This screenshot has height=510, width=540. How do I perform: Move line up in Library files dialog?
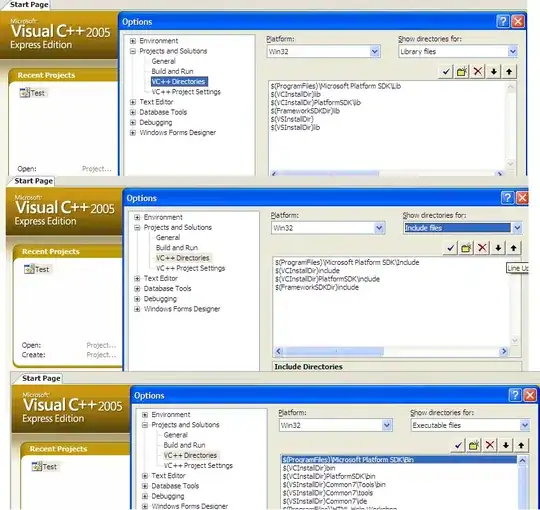(x=509, y=72)
